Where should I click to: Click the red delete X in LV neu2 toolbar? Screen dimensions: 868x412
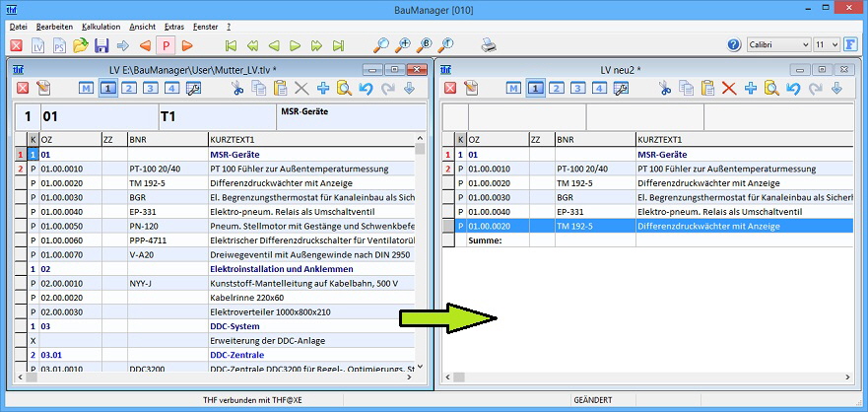[x=729, y=89]
